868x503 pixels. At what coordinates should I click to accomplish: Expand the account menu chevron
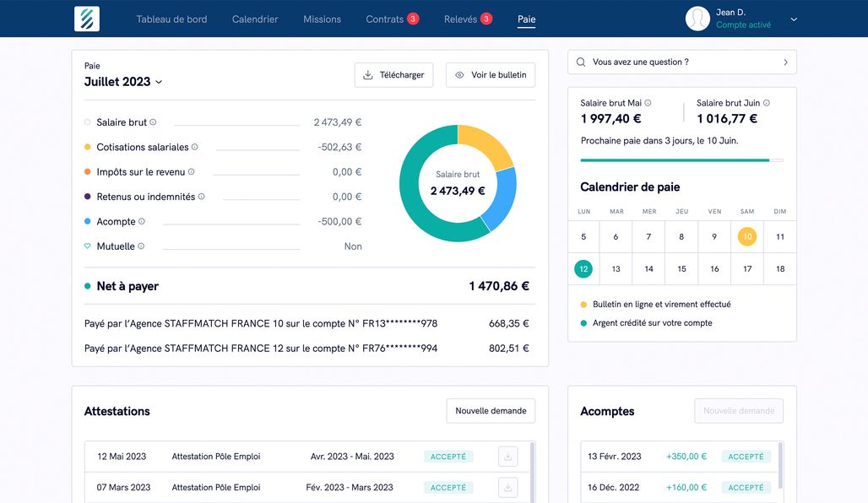[794, 19]
